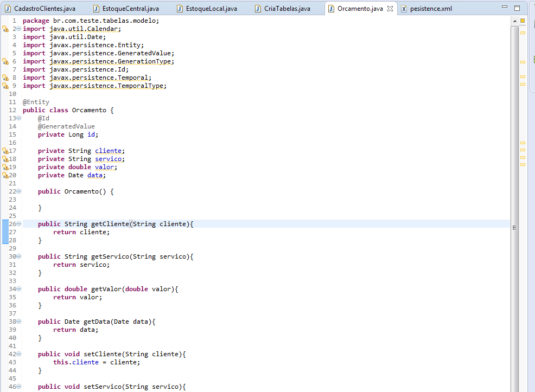This screenshot has height=392, width=535.
Task: Click the Java file icon on EstoqueLocal.java tab
Action: (180, 9)
